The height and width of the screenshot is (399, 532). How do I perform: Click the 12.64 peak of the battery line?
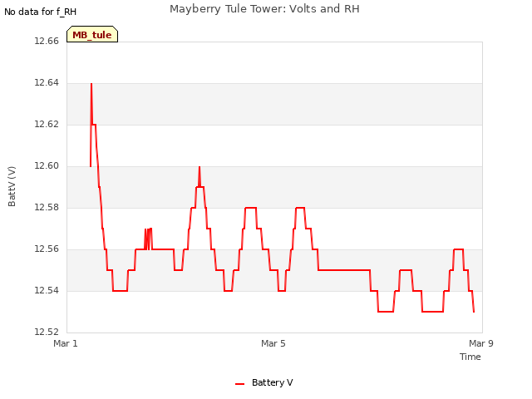pos(91,84)
